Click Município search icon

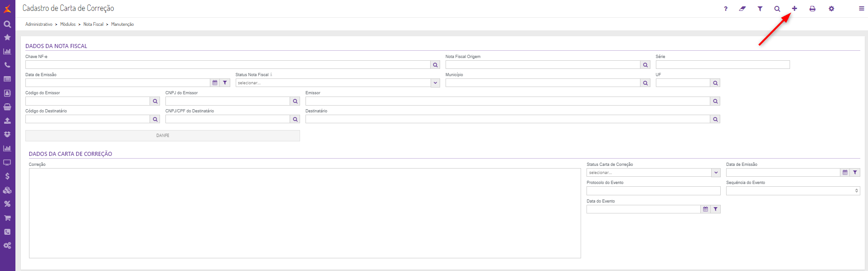click(645, 83)
